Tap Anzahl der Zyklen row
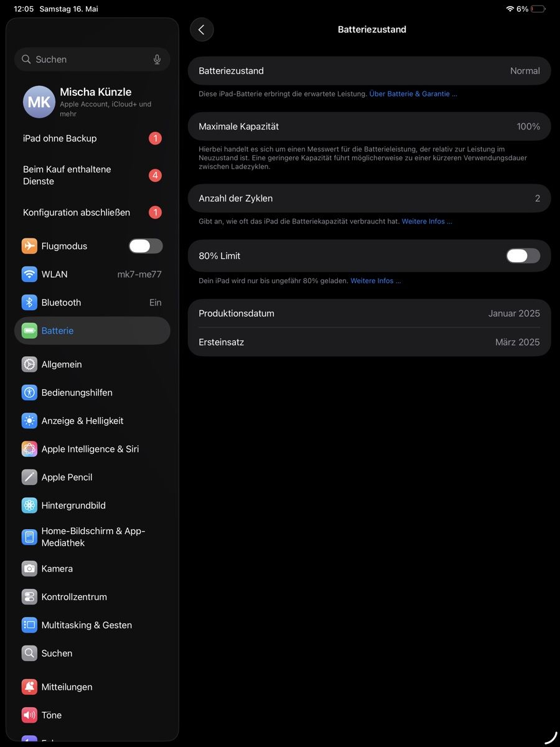Image resolution: width=560 pixels, height=747 pixels. [x=370, y=199]
